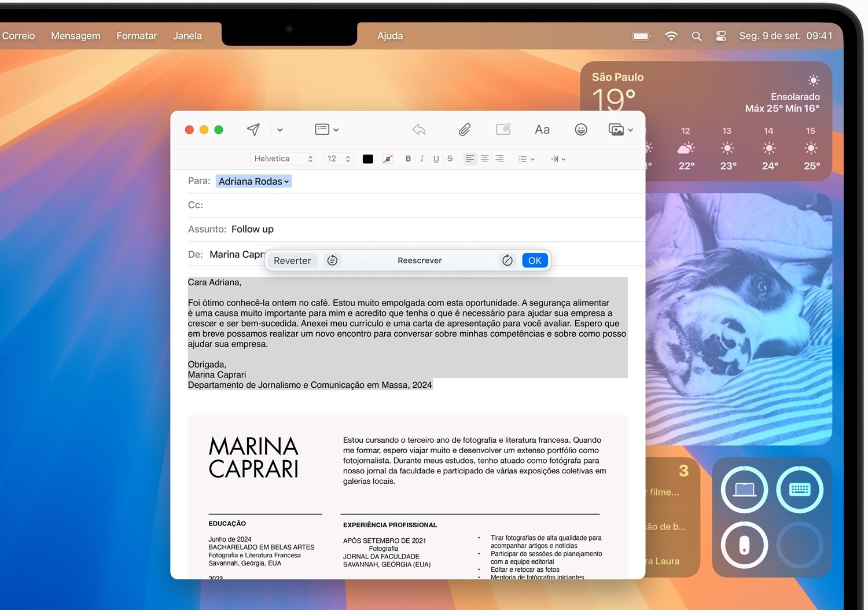Toggle strikethrough formatting
868x610 pixels.
tap(450, 159)
